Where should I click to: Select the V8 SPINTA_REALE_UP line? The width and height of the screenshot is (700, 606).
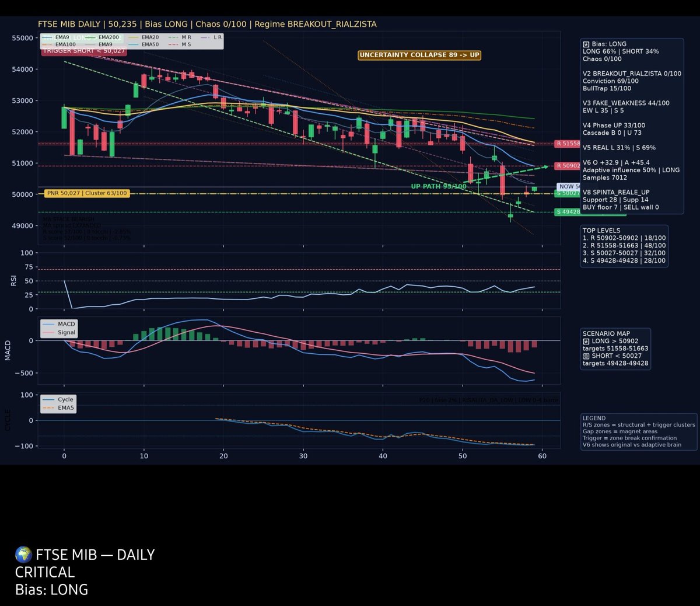point(616,192)
